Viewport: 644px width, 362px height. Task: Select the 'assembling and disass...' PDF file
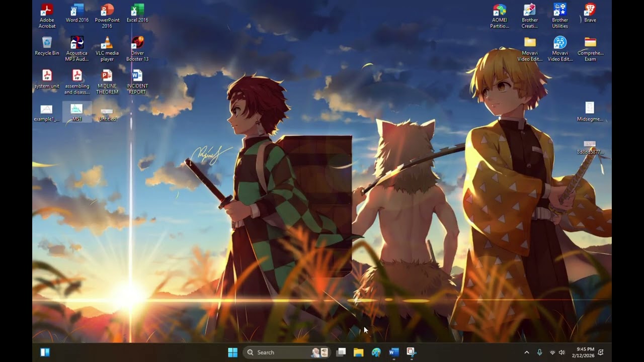77,82
